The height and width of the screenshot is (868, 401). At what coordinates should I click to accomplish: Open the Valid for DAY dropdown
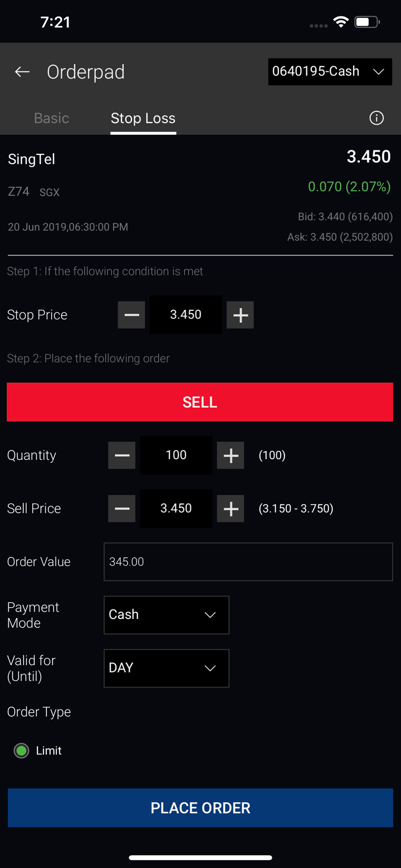point(166,668)
